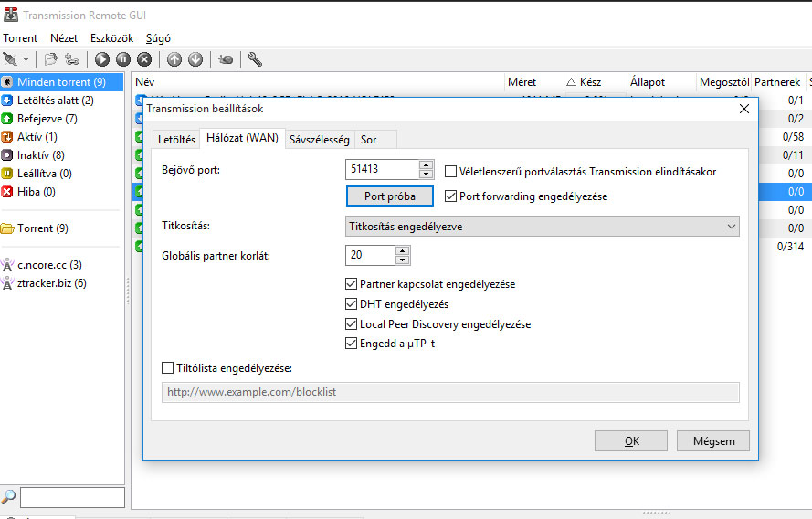Select Hiba (0) filter
Image resolution: width=812 pixels, height=519 pixels.
coord(61,192)
